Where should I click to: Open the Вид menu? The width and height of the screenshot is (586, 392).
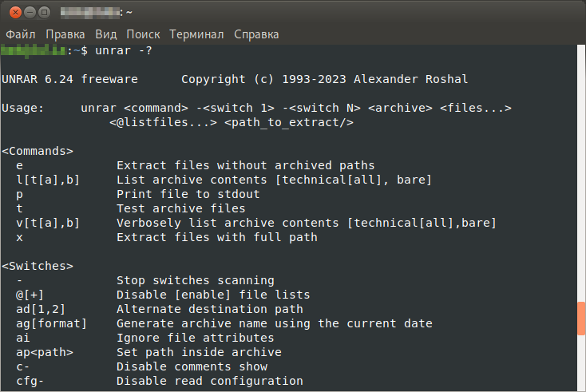click(x=105, y=34)
